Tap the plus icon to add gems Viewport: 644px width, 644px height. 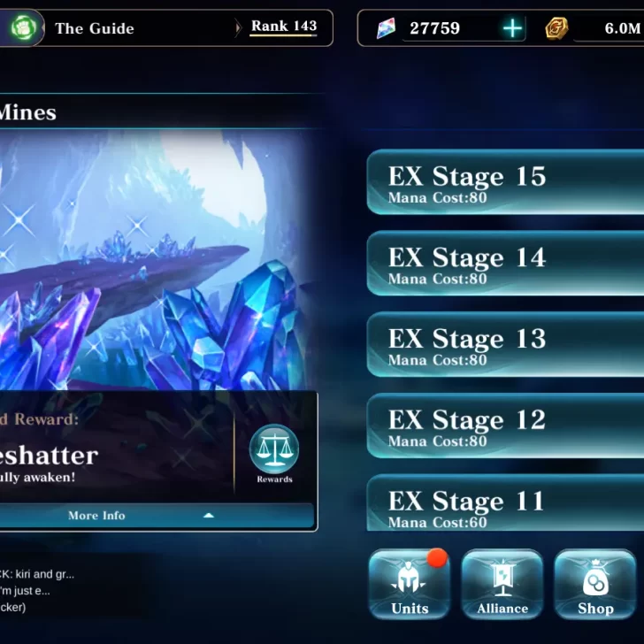pos(512,28)
